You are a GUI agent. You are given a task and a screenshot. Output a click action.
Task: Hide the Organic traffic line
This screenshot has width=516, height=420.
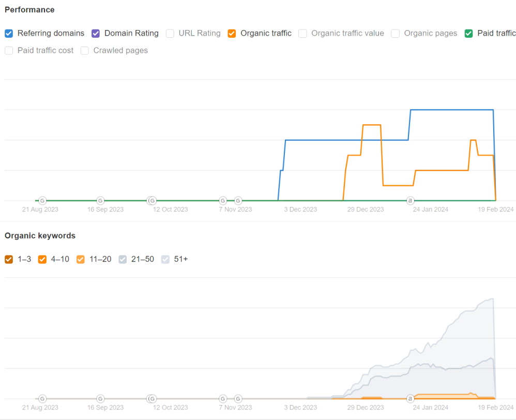(x=232, y=34)
